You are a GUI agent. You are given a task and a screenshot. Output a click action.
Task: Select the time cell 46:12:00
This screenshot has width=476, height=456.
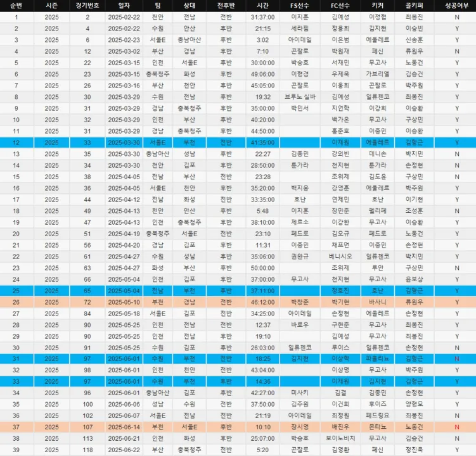pos(262,301)
